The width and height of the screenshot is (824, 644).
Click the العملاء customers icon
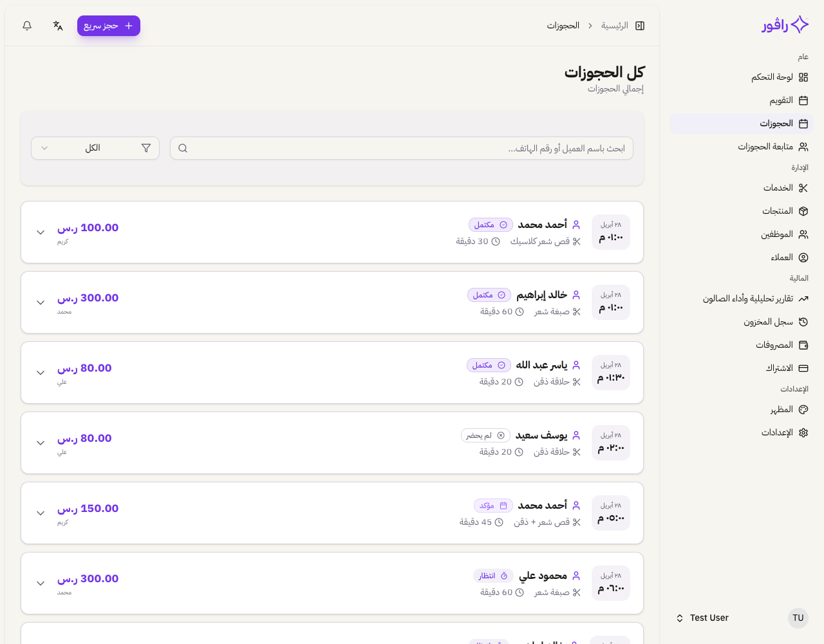[803, 257]
